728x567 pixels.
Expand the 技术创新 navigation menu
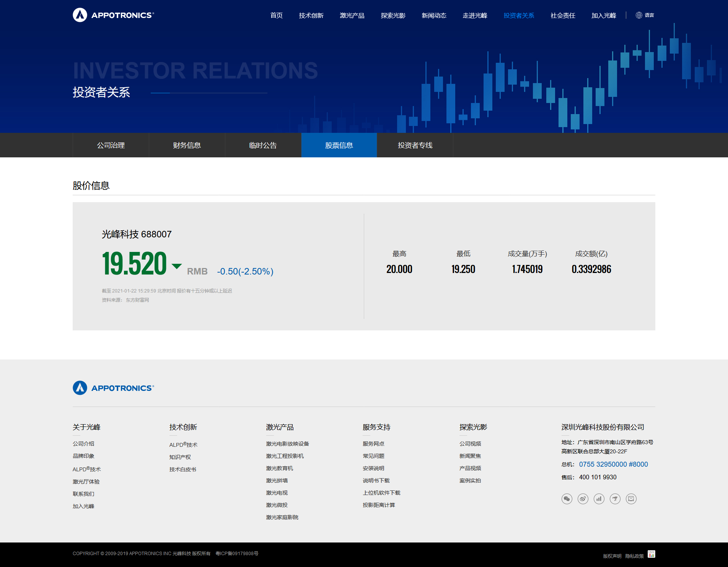tap(311, 16)
